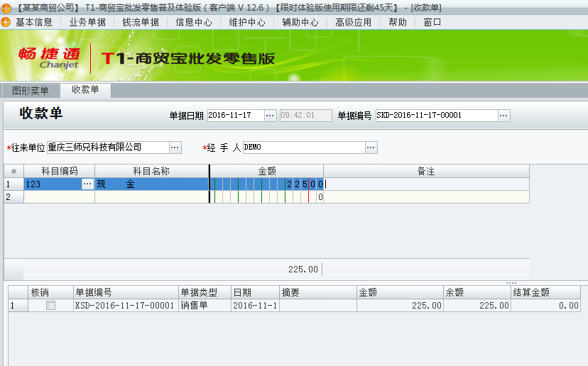Open the 高级应用 menu
This screenshot has width=588, height=366.
tap(353, 22)
